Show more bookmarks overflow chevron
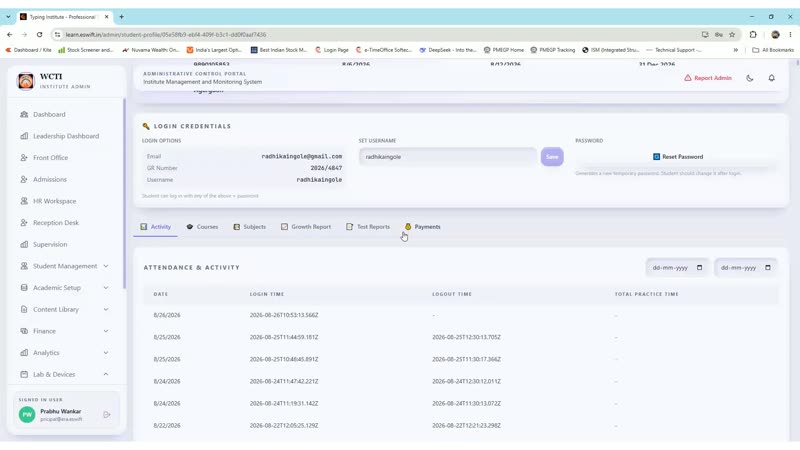 pyautogui.click(x=736, y=50)
